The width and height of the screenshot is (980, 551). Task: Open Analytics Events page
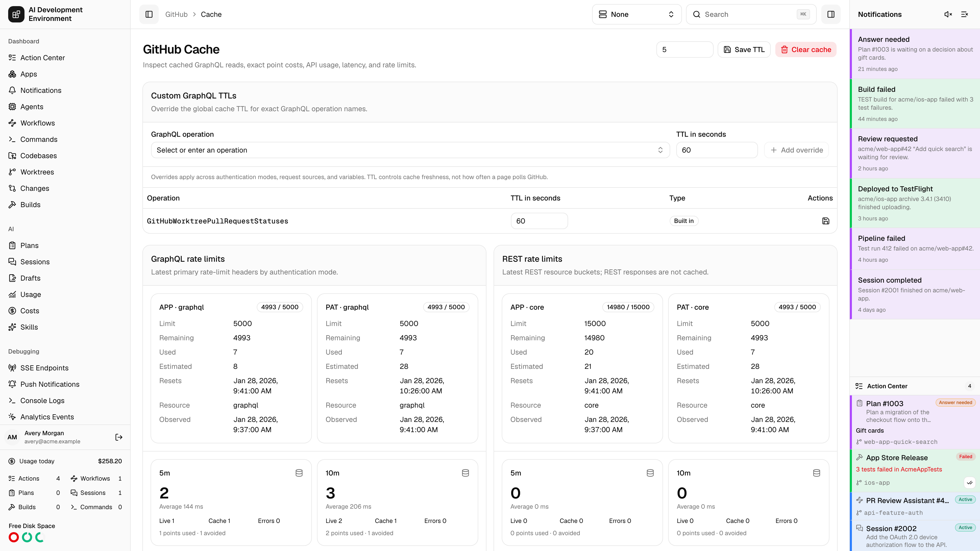pos(65,417)
